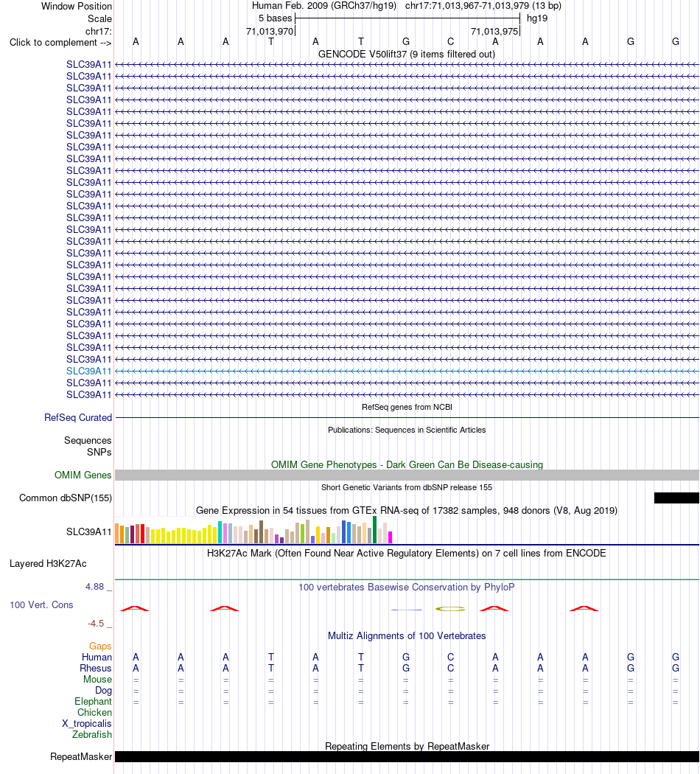Click the Layered H3K27Ac track label
Screen dimensions: 700x774
click(x=48, y=564)
